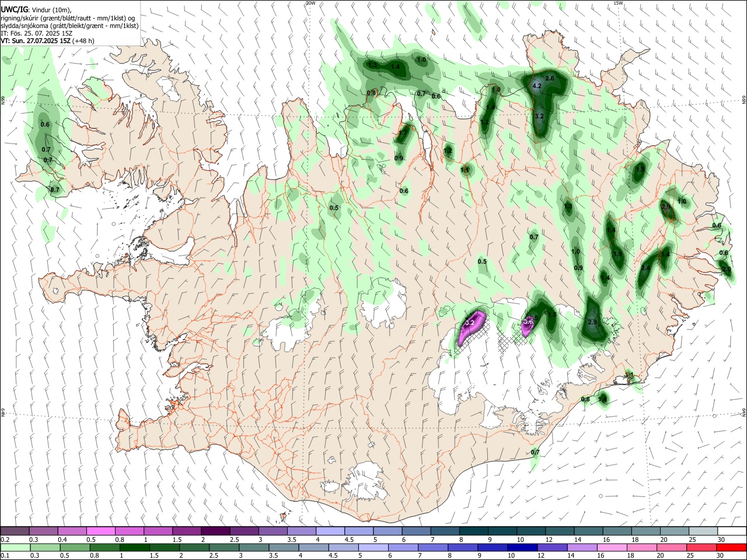Screen dimensions: 747x560
Task: Click the 3.6 value on the glacier snow patch
Action: (x=529, y=321)
